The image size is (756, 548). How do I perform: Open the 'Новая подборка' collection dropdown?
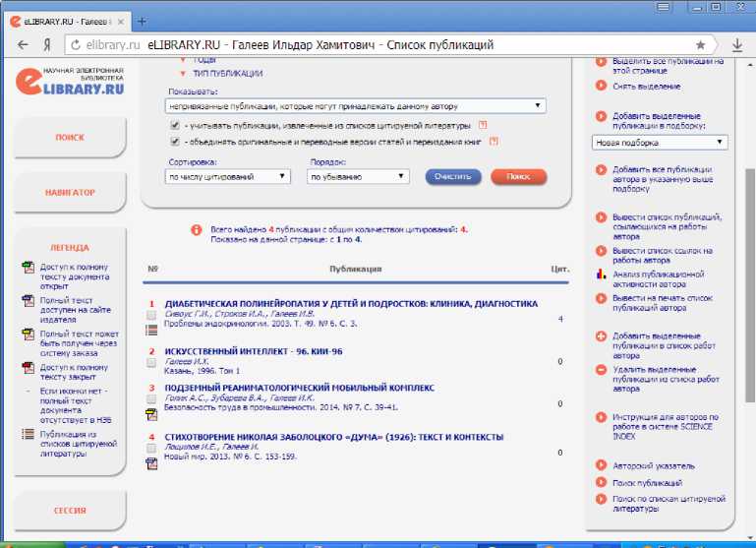(x=660, y=143)
